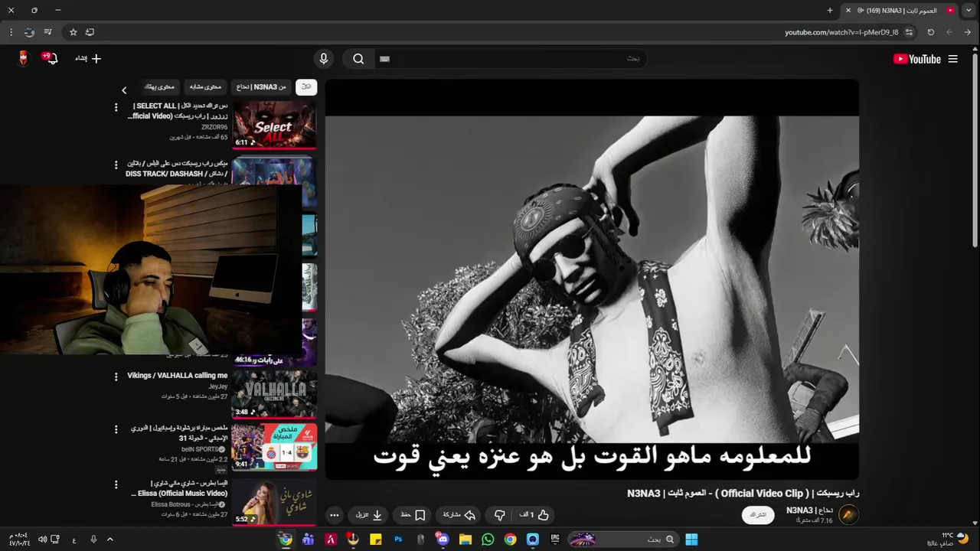980x551 pixels.
Task: Click the Share (مشاركة) button
Action: [460, 515]
